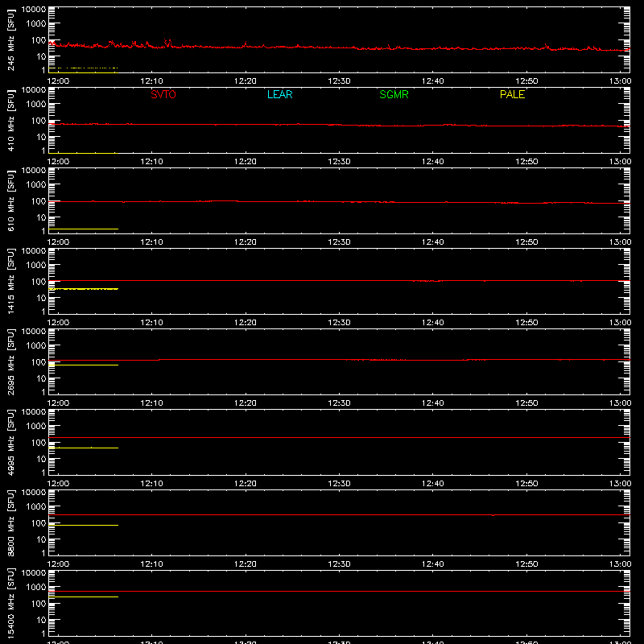Select the "2695 MHz [SFU]" axis title
The width and height of the screenshot is (644, 644).
click(10, 361)
